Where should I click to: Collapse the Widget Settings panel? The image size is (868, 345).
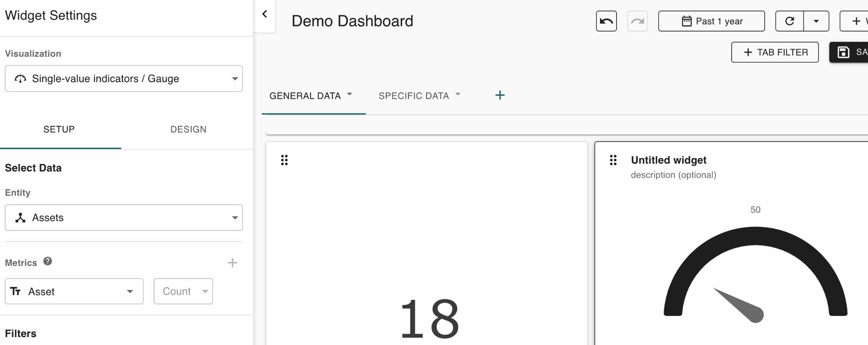click(264, 15)
